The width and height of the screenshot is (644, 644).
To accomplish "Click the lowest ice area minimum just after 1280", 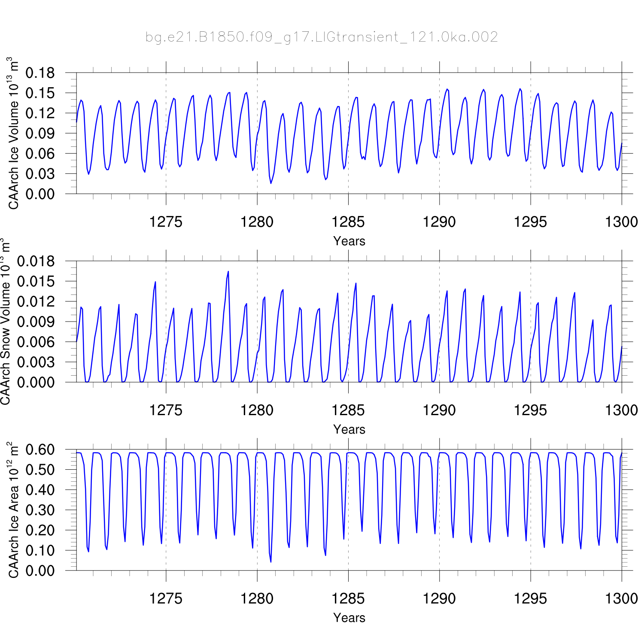I will 271,562.
